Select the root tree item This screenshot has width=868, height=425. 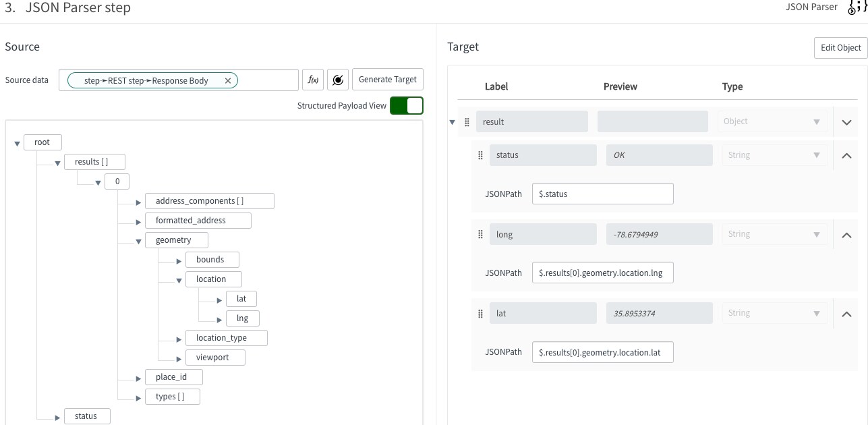point(42,142)
